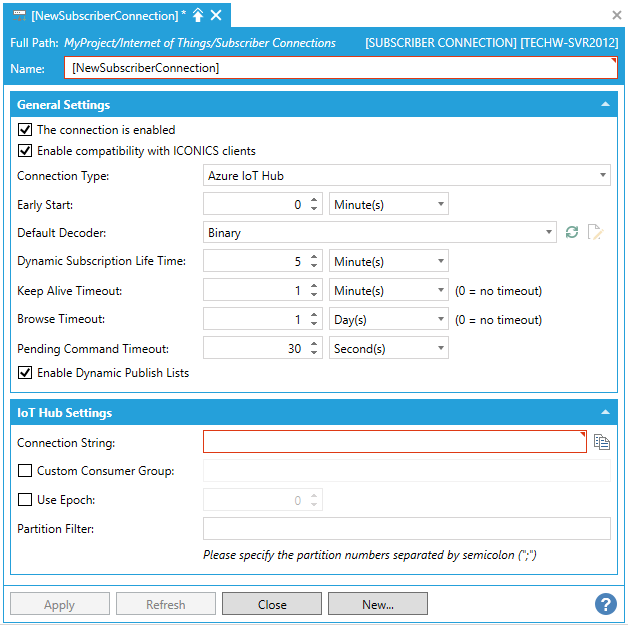This screenshot has height=626, width=628.
Task: Open Pending Command Timeout unit dropdown
Action: [388, 348]
